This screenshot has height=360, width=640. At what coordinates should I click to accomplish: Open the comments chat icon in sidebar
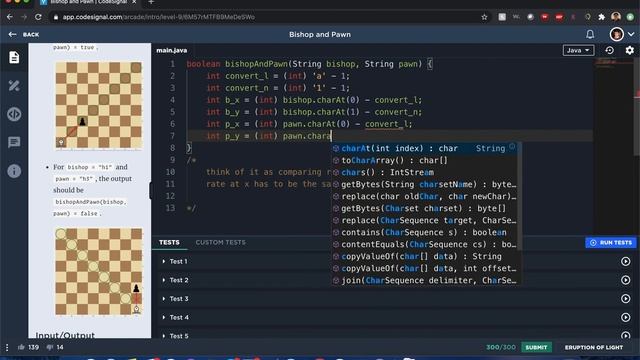(14, 142)
